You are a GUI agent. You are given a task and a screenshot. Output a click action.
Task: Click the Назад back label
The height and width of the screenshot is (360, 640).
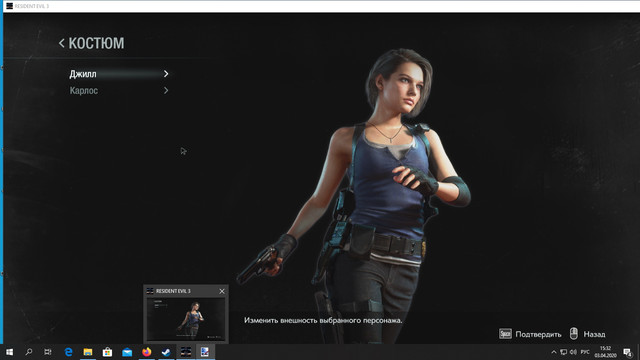pos(594,334)
